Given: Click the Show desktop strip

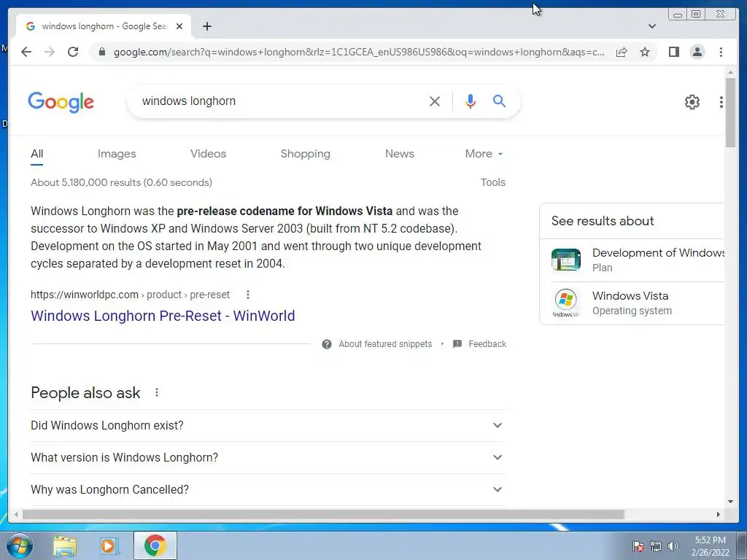Looking at the screenshot, I should coord(742,545).
